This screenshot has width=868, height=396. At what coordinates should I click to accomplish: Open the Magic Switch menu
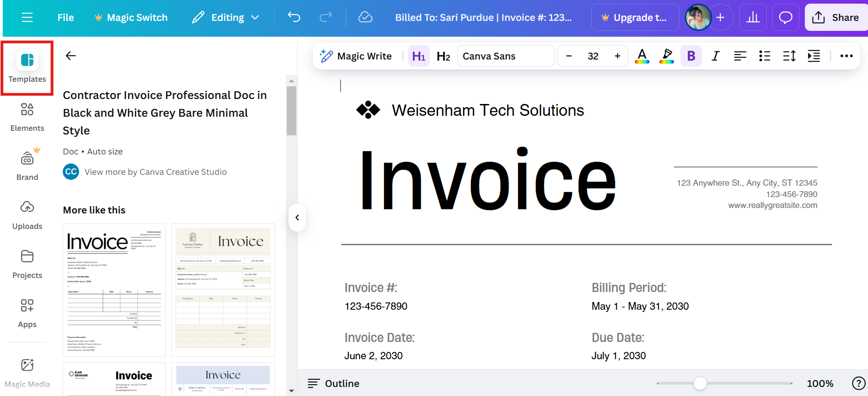pyautogui.click(x=131, y=18)
